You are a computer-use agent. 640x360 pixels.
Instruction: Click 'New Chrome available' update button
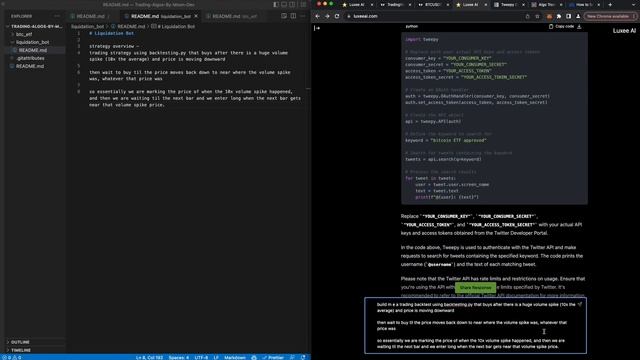[x=611, y=16]
